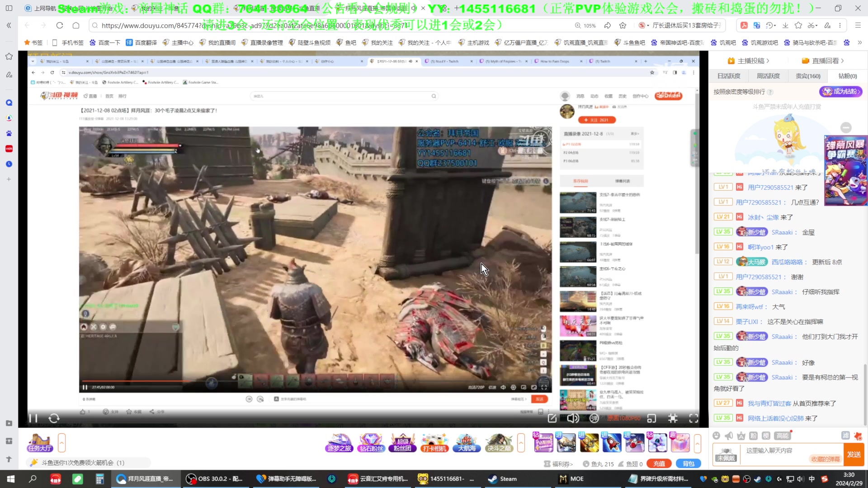Open 主播投稿 link above chat
The height and width of the screenshot is (488, 868).
[748, 61]
